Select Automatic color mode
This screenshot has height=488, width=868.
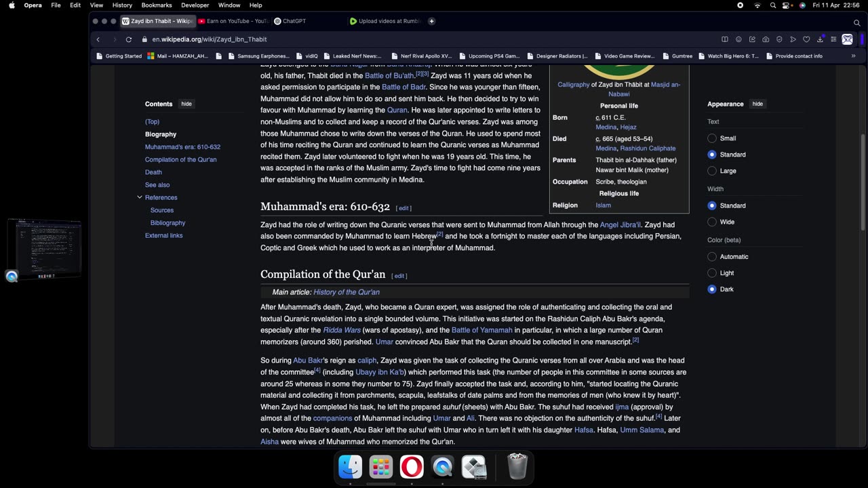(711, 257)
